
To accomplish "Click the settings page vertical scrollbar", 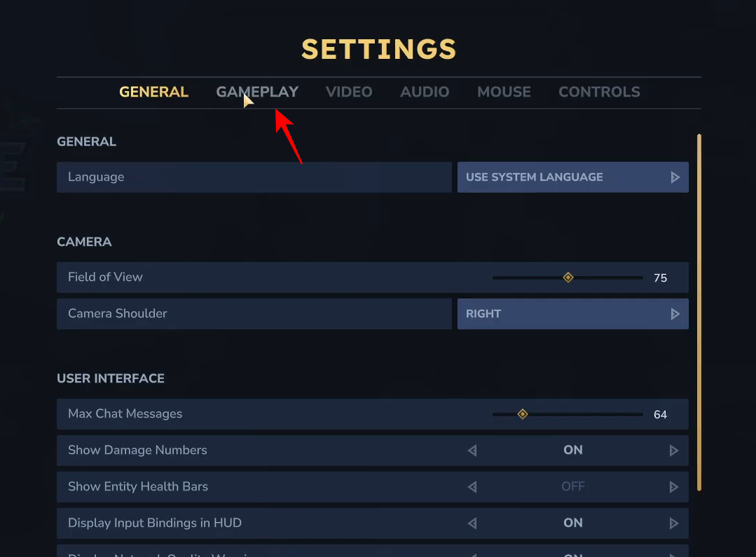I will [699, 312].
